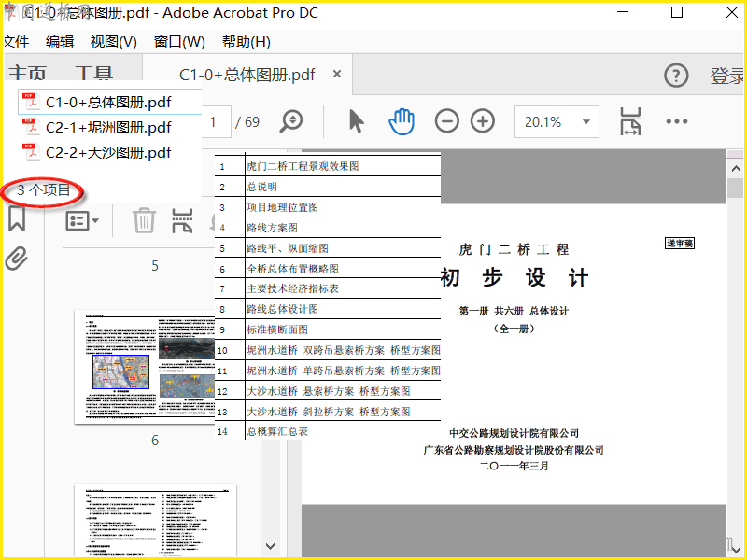Open the help question mark icon
This screenshot has width=747, height=560.
(676, 76)
